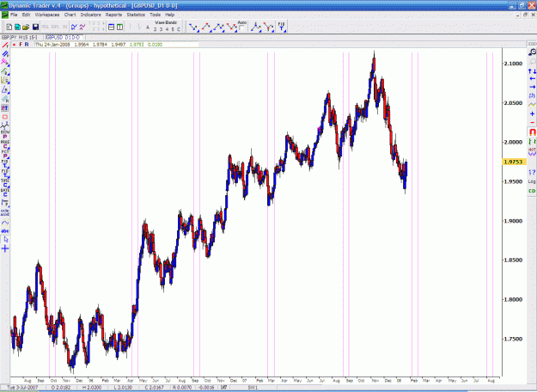Screen dimensions: 537x392
Task: Open the Indicators menu
Action: pos(90,15)
